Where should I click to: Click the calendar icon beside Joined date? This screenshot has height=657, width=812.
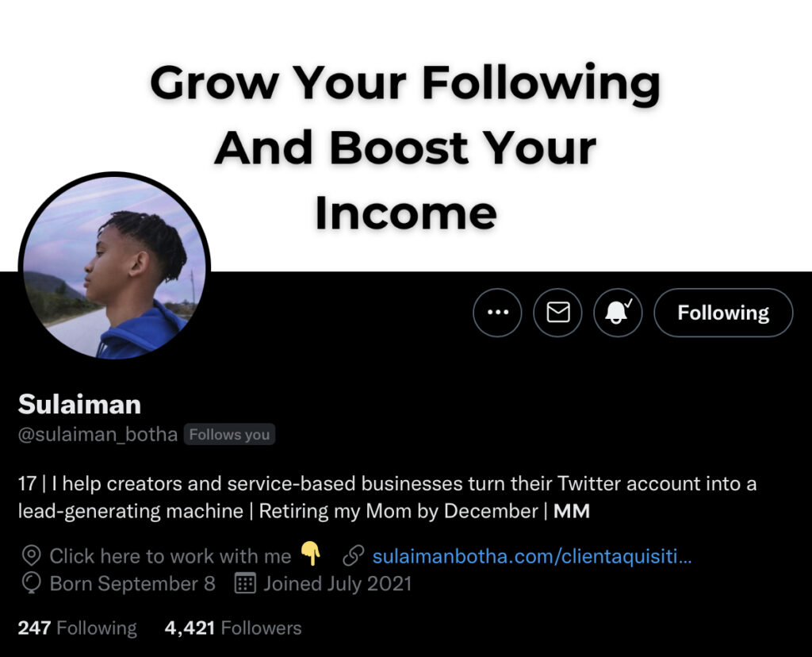(x=246, y=584)
